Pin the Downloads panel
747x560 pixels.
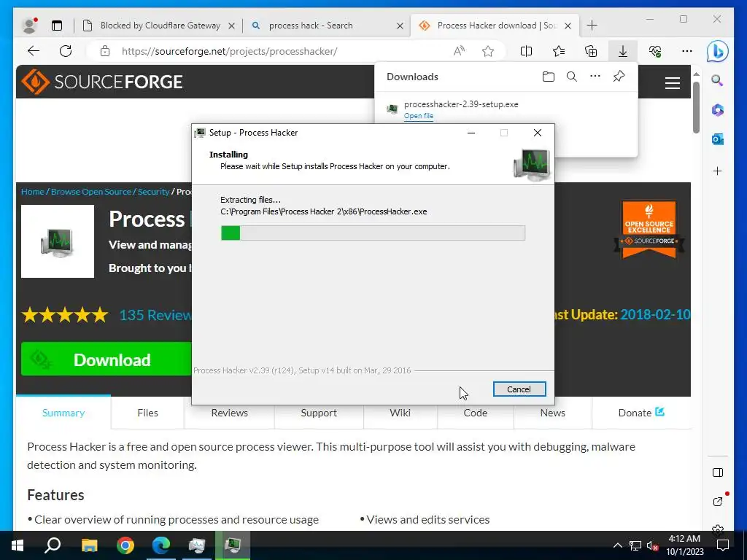[x=619, y=76]
